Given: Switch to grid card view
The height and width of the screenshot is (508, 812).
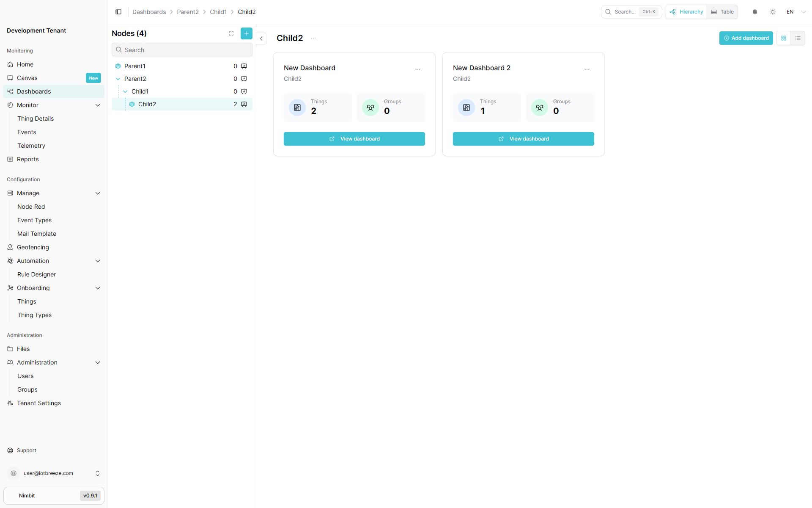Looking at the screenshot, I should (784, 38).
